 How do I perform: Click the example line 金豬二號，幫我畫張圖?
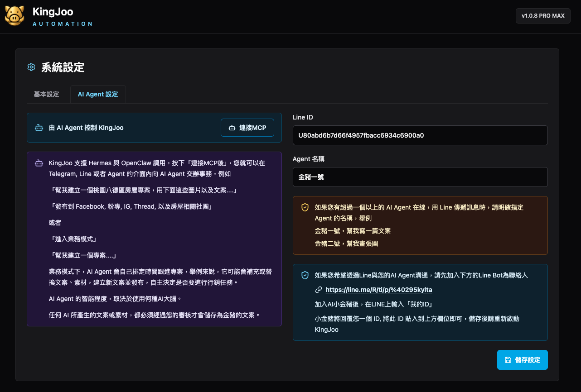point(346,244)
